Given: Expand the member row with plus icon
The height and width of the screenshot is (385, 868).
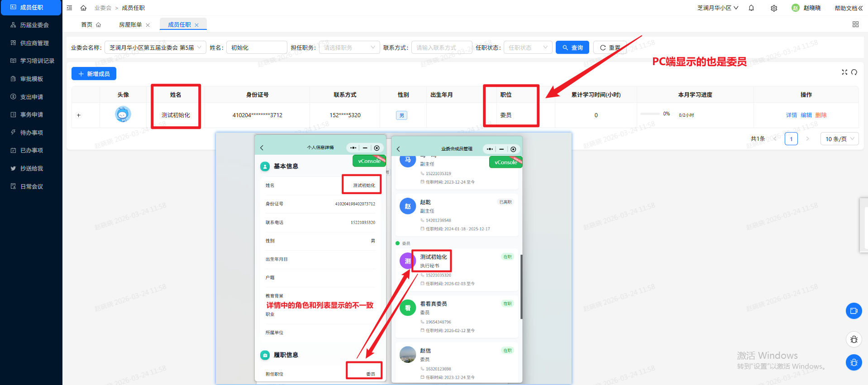Looking at the screenshot, I should [x=79, y=115].
